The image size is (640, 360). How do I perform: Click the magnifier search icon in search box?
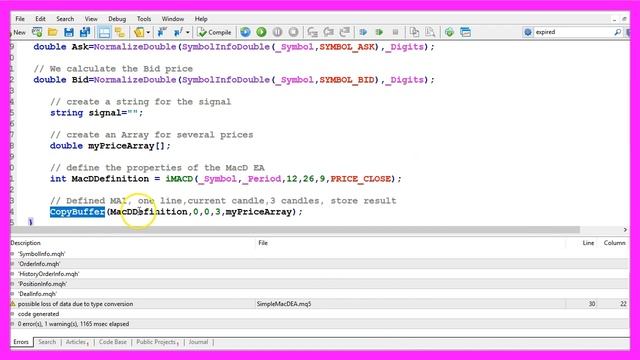point(618,32)
